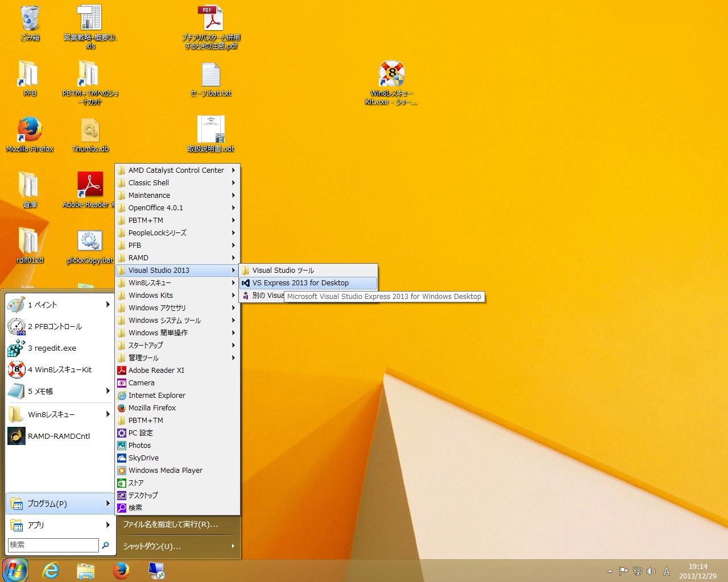728x582 pixels.
Task: Click the Internet Explorer taskbar icon
Action: (51, 570)
